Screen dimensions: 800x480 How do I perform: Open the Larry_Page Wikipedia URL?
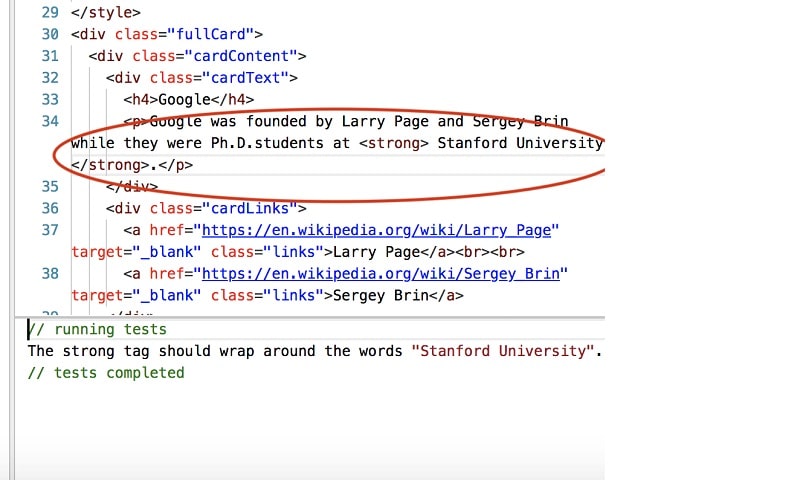point(380,230)
